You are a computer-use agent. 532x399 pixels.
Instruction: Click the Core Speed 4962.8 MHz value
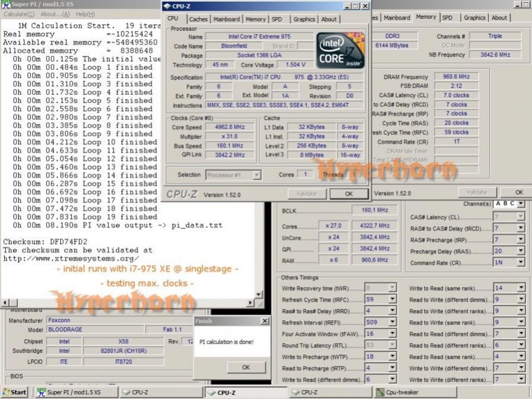point(230,127)
